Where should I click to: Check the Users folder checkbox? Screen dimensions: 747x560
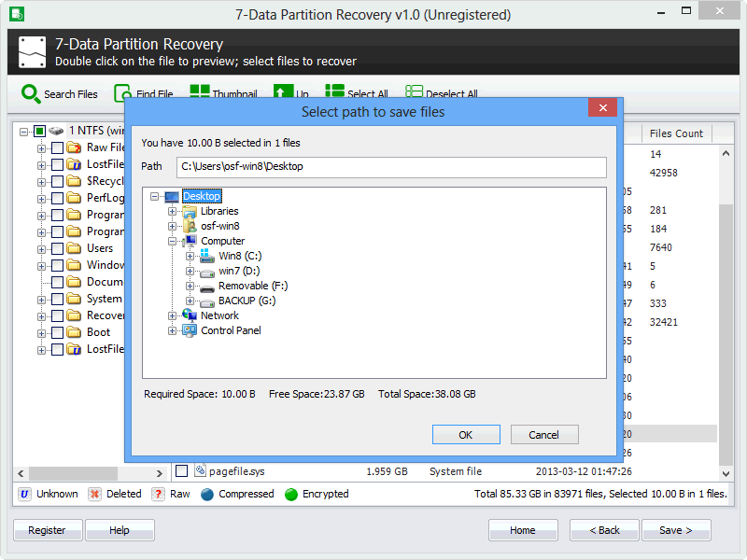(x=57, y=248)
